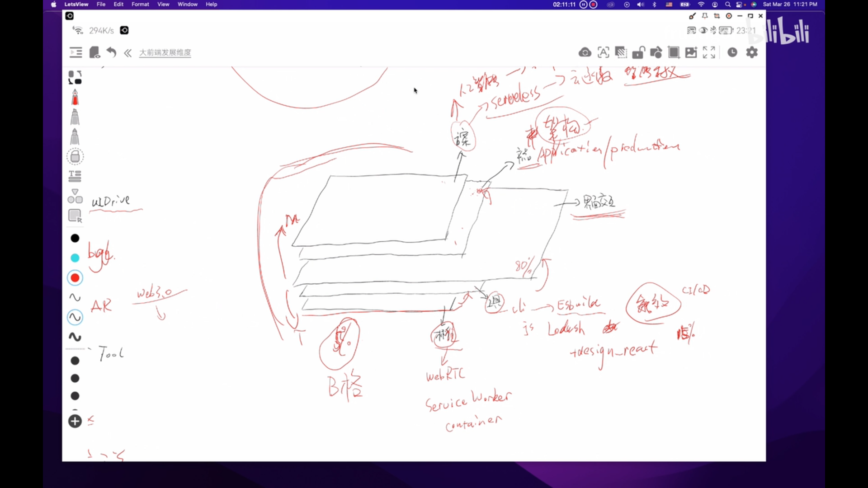The width and height of the screenshot is (868, 488).
Task: Expand the outline sidebar list icon
Action: tap(76, 52)
